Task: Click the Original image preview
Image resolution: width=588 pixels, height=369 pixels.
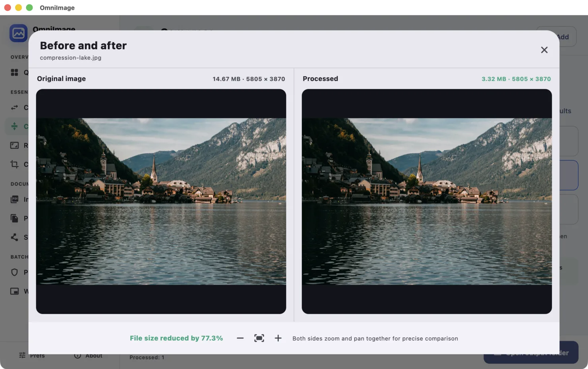Action: pos(161,201)
